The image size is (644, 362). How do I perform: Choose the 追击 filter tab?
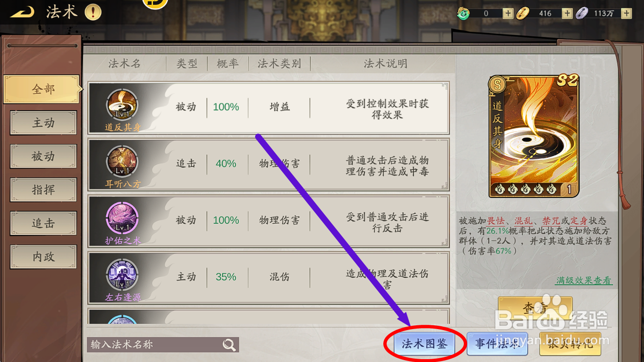click(43, 223)
